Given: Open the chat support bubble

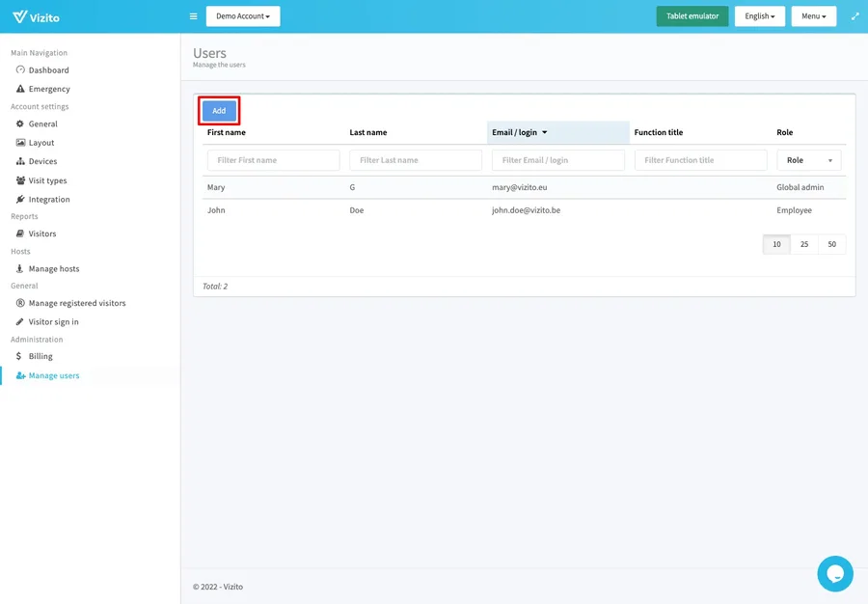Looking at the screenshot, I should point(834,573).
